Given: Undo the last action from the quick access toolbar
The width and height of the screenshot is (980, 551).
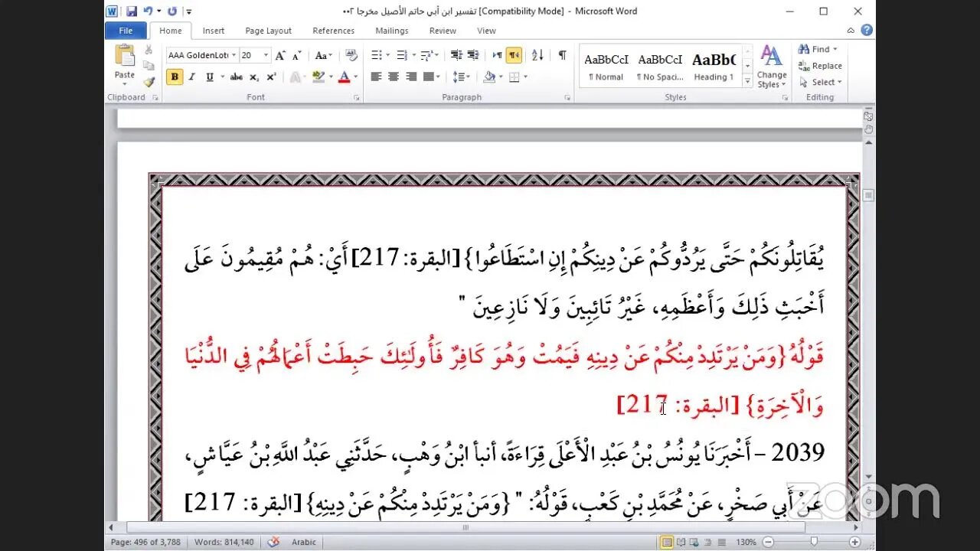Looking at the screenshot, I should point(149,11).
